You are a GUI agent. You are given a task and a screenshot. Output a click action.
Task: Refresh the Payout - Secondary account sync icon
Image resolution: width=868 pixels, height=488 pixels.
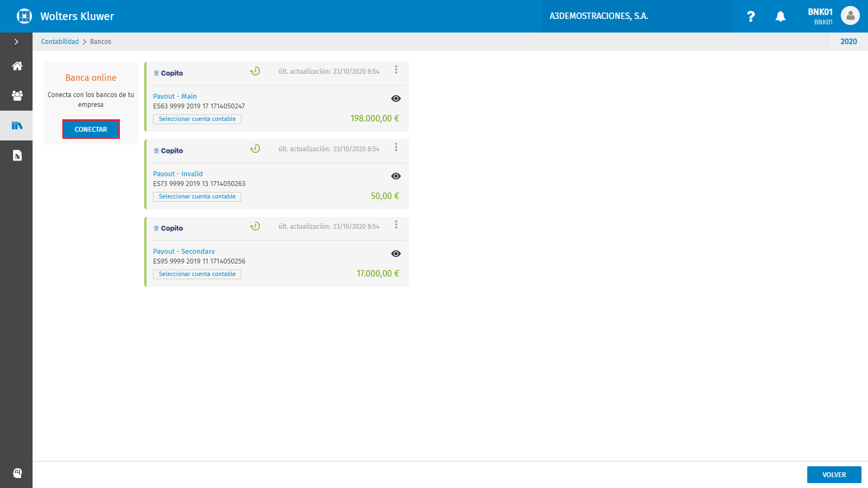[255, 226]
